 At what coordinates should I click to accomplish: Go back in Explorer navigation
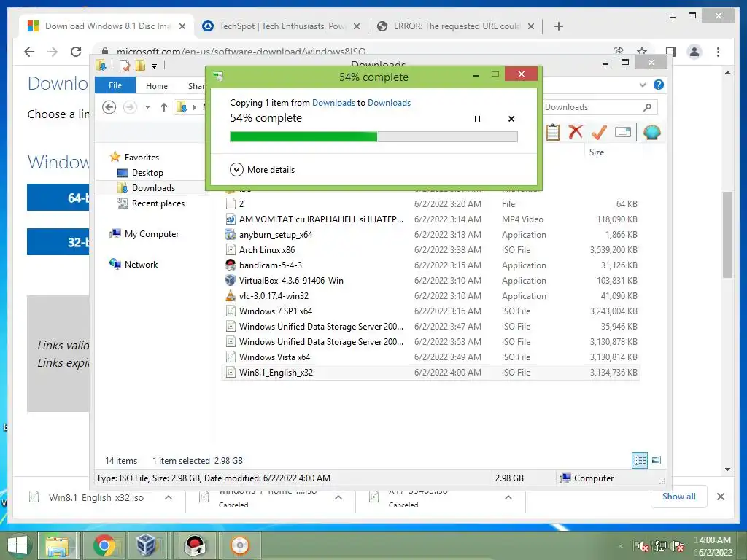(x=109, y=107)
